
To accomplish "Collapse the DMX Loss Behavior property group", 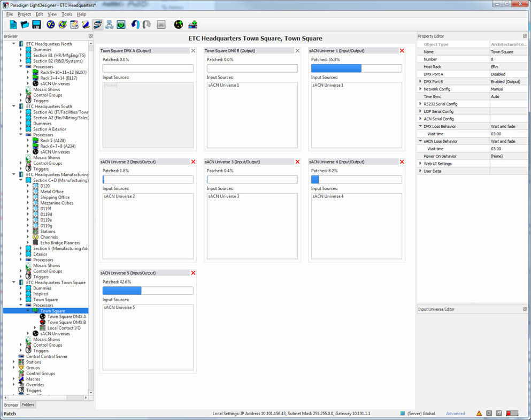I will pos(420,126).
